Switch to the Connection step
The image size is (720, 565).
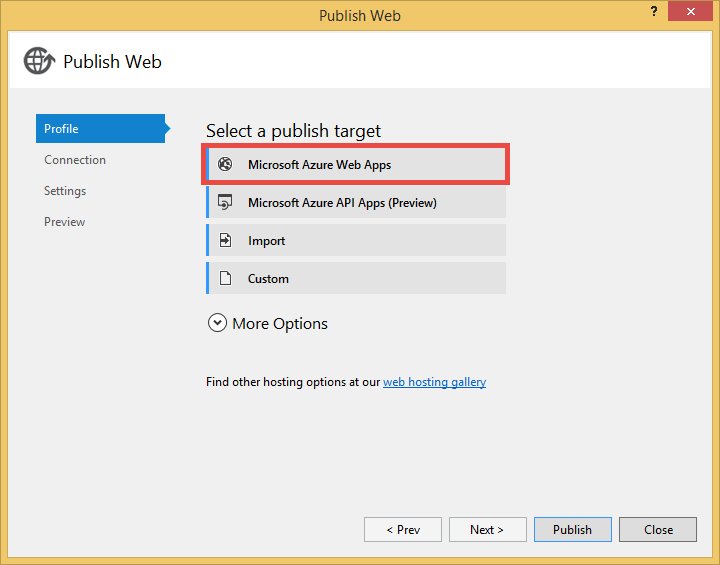75,160
